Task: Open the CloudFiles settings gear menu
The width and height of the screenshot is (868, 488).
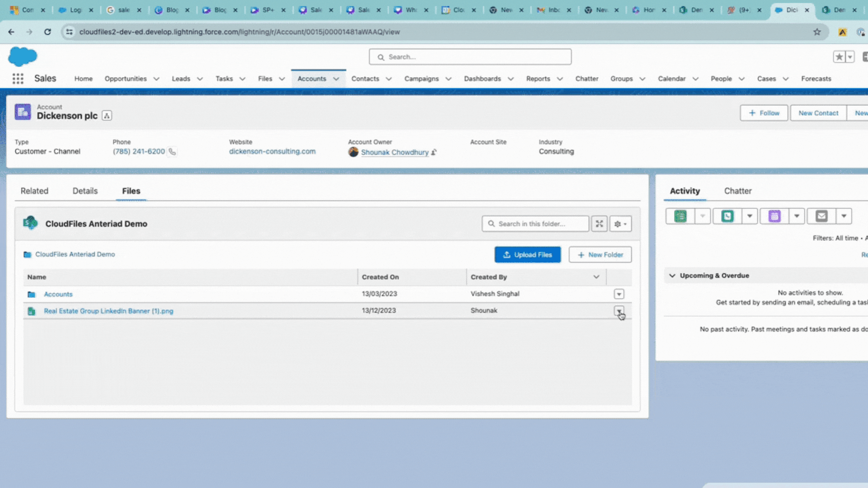Action: [x=620, y=224]
